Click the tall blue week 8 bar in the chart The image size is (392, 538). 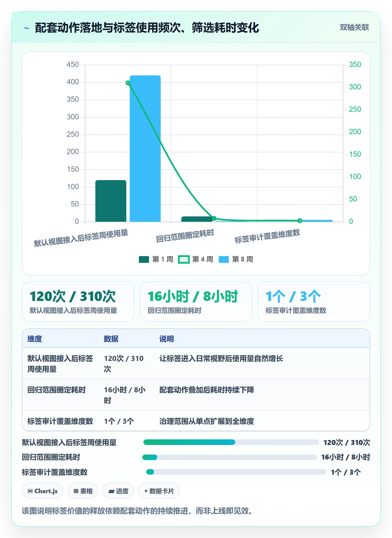pyautogui.click(x=145, y=149)
